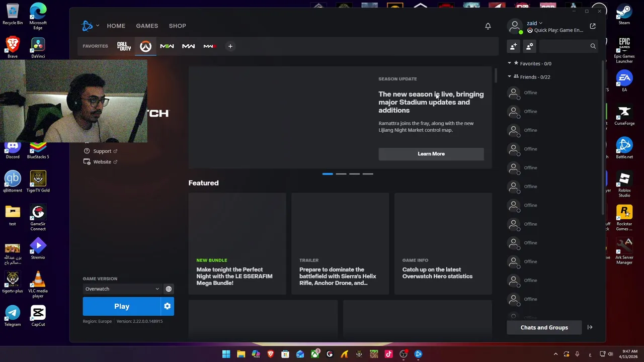This screenshot has width=644, height=362.
Task: Go to the HOME tab
Action: pyautogui.click(x=116, y=26)
